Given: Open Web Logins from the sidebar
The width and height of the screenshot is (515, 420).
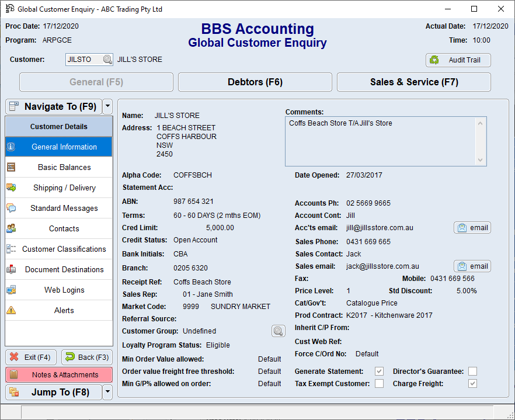Looking at the screenshot, I should [64, 290].
